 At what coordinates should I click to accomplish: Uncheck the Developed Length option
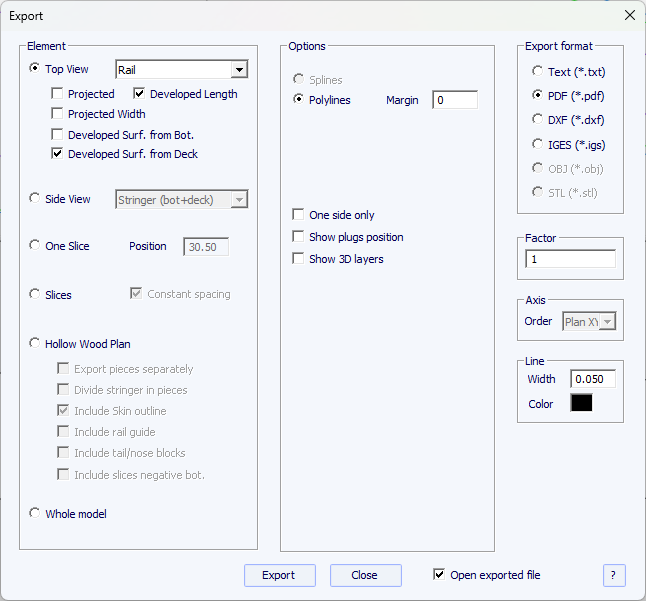point(140,94)
